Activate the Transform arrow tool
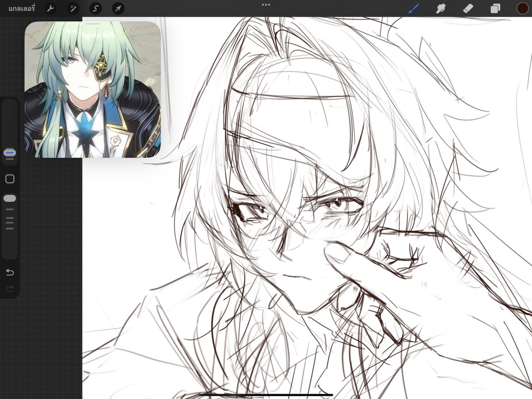Viewport: 532px width, 399px height. (x=118, y=8)
